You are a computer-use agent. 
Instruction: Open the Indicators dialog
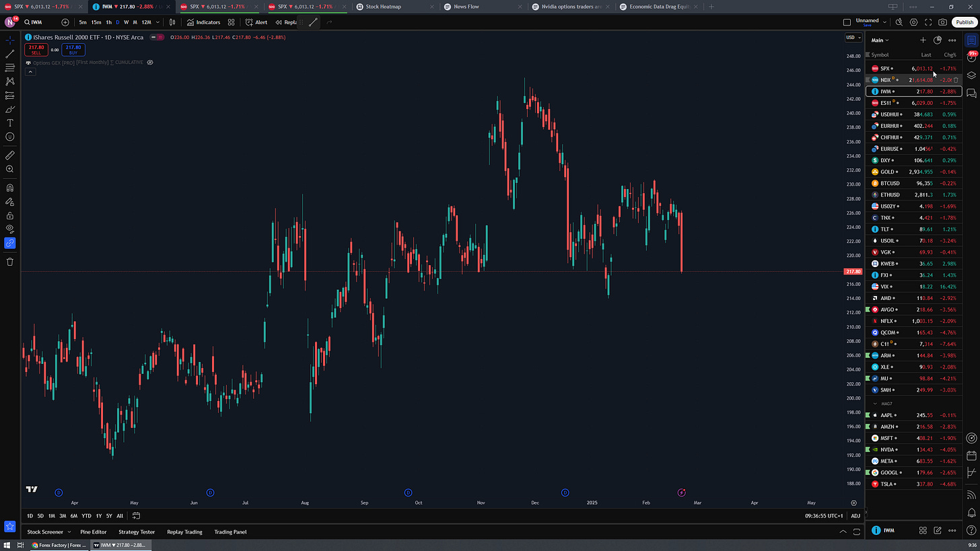coord(203,22)
